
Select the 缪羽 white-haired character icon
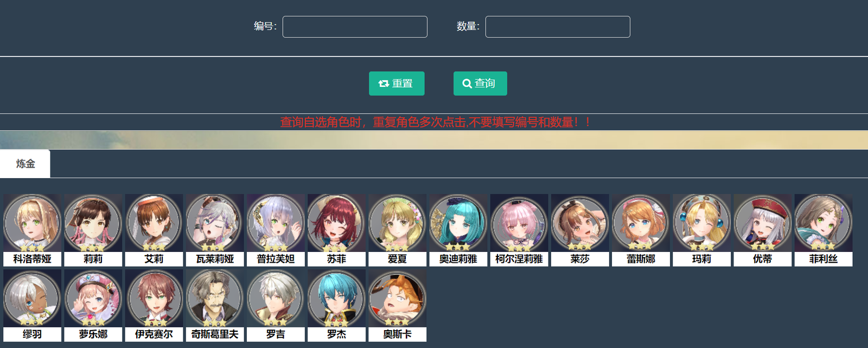click(32, 306)
